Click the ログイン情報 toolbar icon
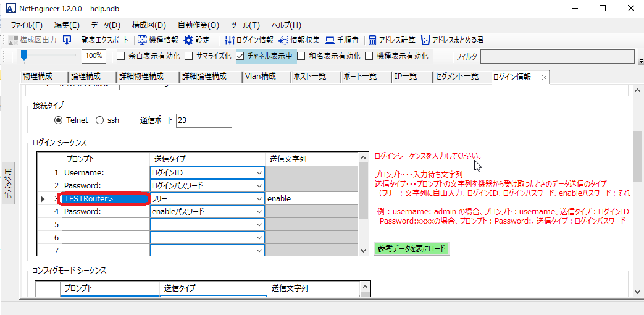The image size is (644, 315). click(x=229, y=40)
